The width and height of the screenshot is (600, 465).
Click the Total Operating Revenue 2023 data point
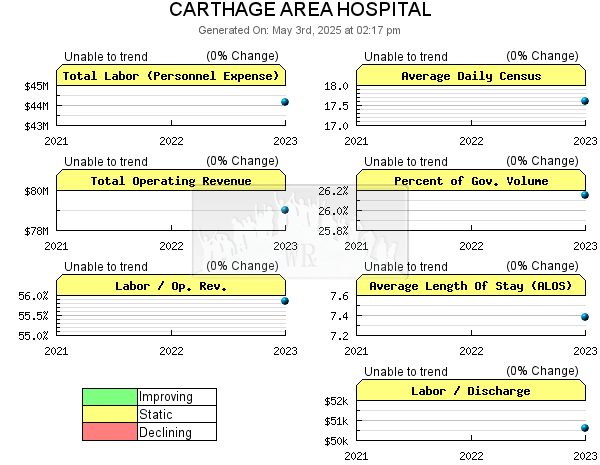pos(285,210)
